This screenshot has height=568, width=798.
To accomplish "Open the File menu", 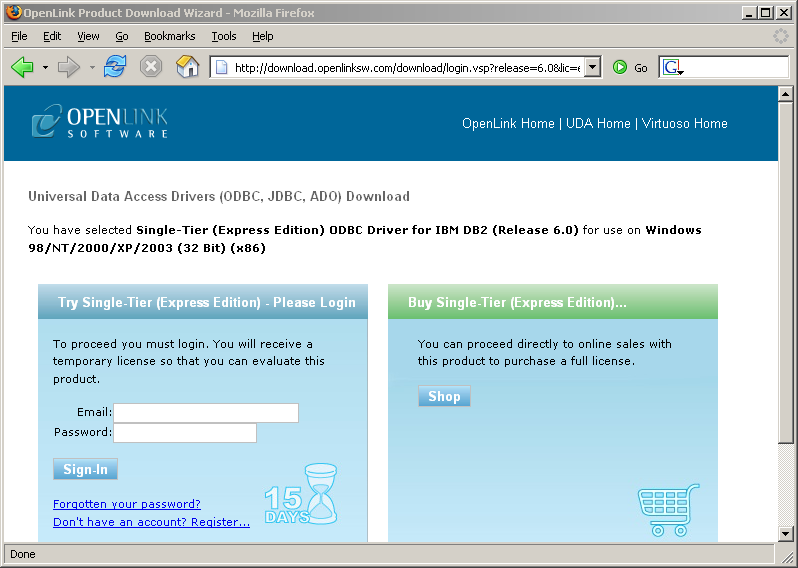I will (19, 36).
